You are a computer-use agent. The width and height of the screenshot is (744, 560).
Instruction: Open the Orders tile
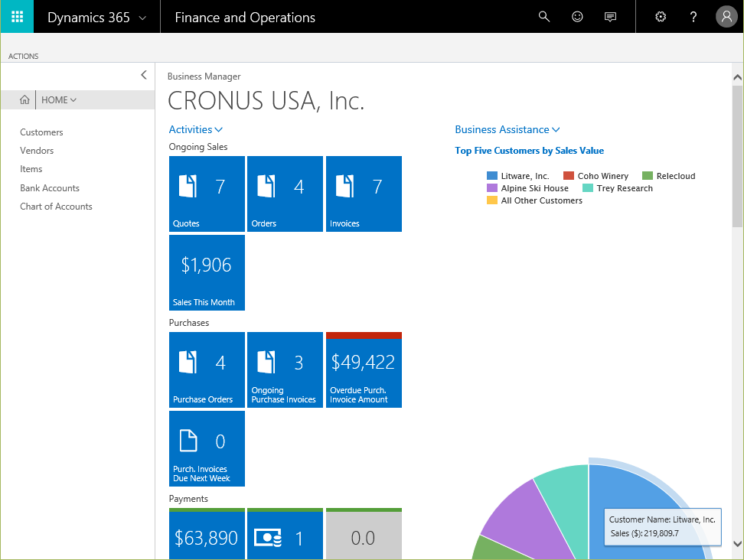pos(286,194)
